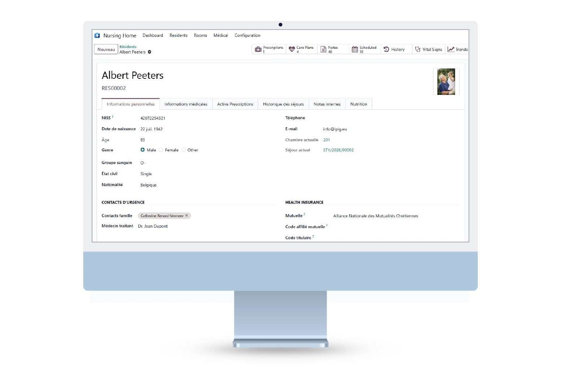
Task: Open the Configuration menu
Action: click(247, 35)
